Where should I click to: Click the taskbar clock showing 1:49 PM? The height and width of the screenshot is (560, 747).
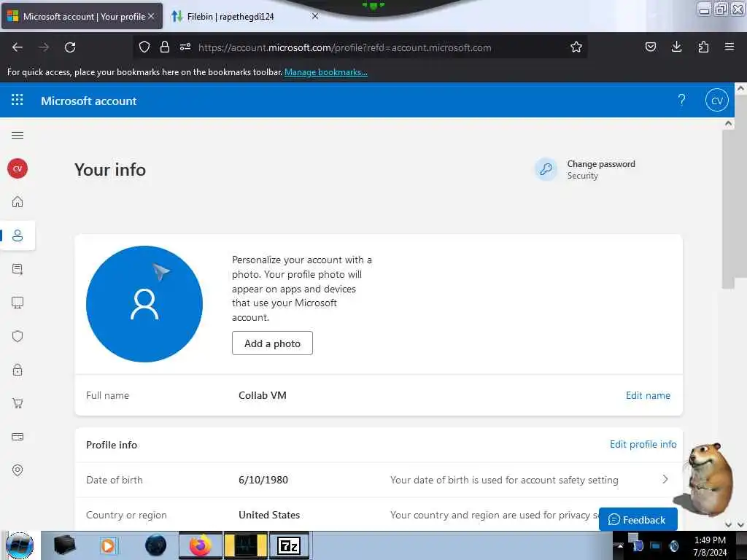tap(710, 545)
